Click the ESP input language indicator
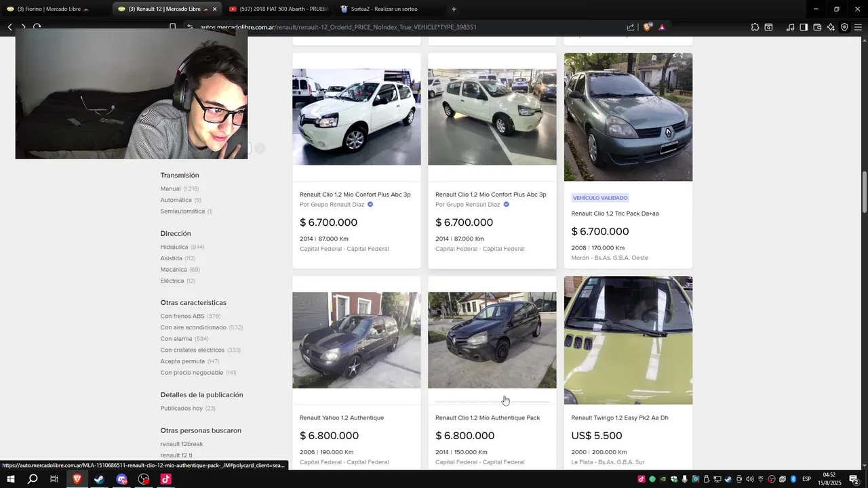 806,479
